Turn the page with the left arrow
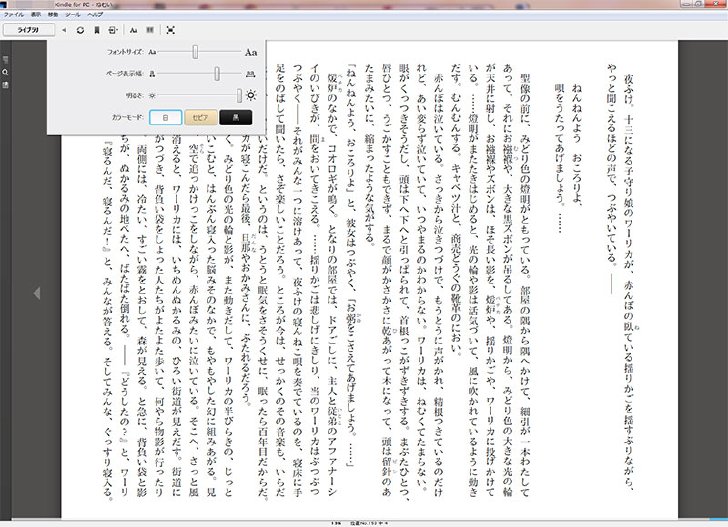This screenshot has width=728, height=527. tap(37, 293)
